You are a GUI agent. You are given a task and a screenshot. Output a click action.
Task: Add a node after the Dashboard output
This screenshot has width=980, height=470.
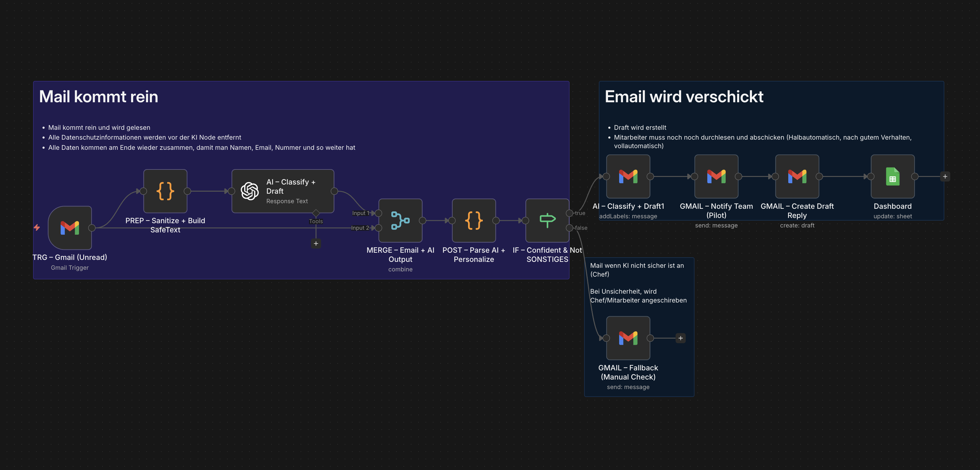(x=945, y=176)
